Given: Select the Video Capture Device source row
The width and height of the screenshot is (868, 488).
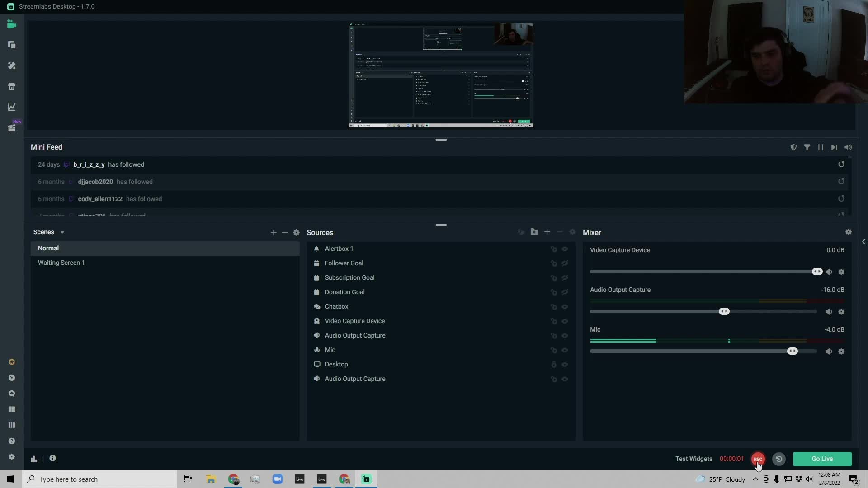Looking at the screenshot, I should pos(441,321).
